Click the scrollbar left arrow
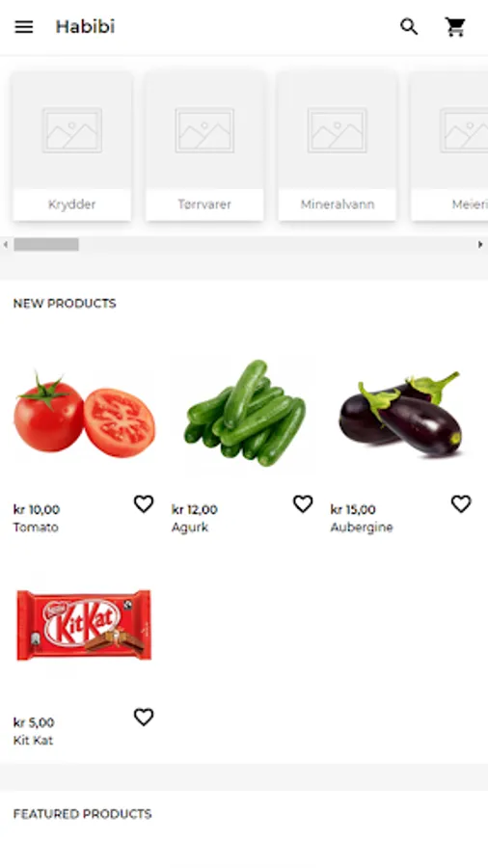Image resolution: width=488 pixels, height=868 pixels. (x=6, y=244)
